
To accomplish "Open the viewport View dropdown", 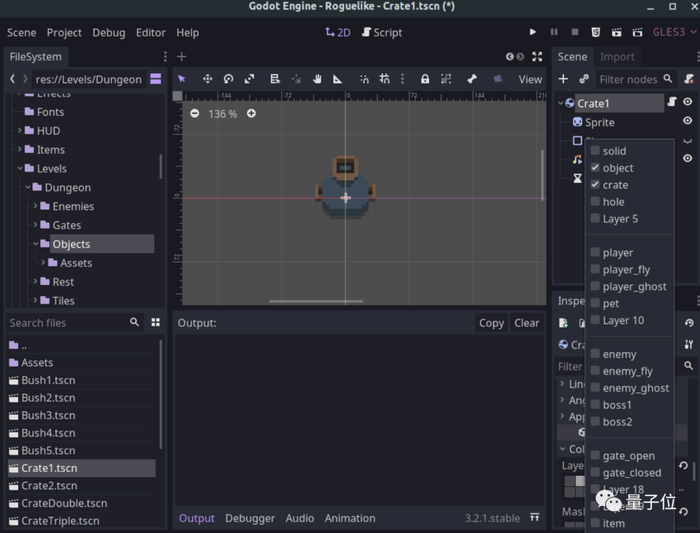I will pyautogui.click(x=530, y=79).
